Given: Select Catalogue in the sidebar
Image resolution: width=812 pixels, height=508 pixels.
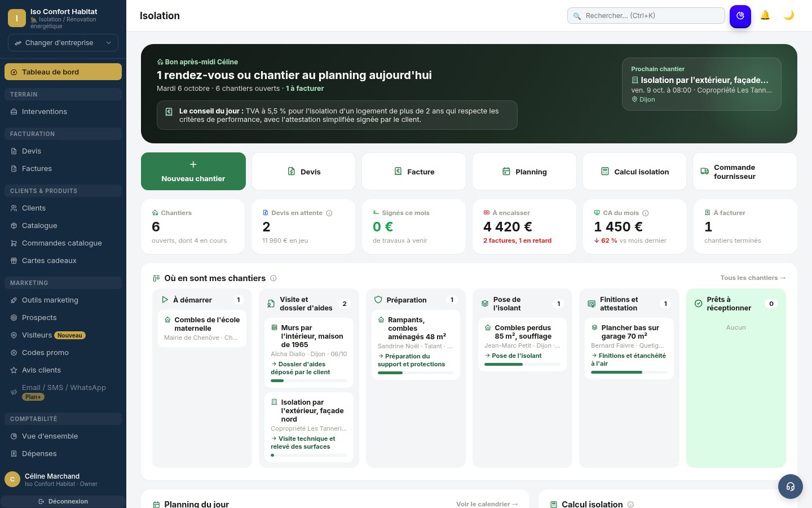Looking at the screenshot, I should click(x=63, y=226).
